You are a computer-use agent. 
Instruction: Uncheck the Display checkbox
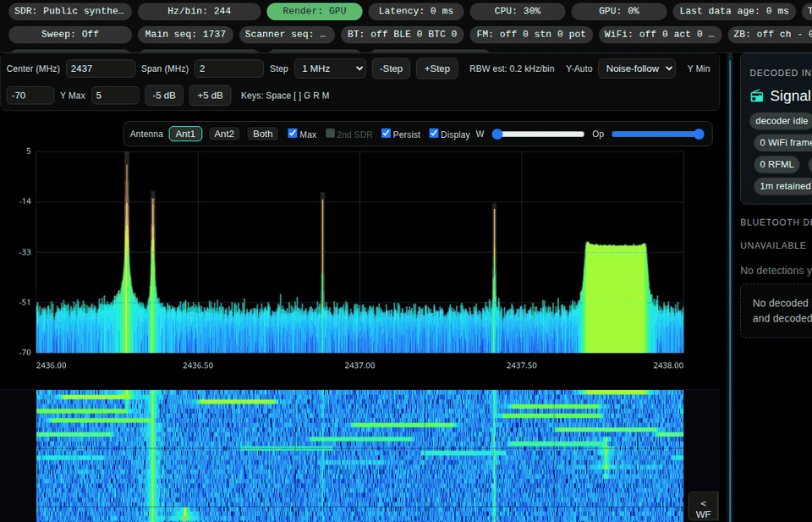pos(434,133)
